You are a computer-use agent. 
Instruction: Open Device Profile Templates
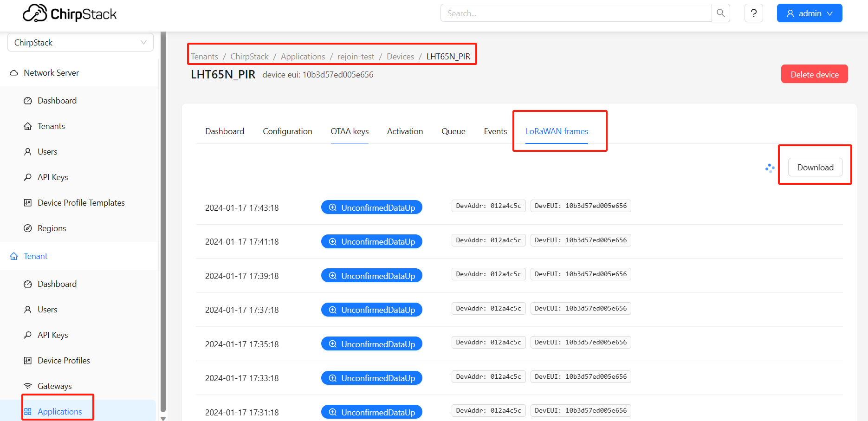[x=81, y=203]
